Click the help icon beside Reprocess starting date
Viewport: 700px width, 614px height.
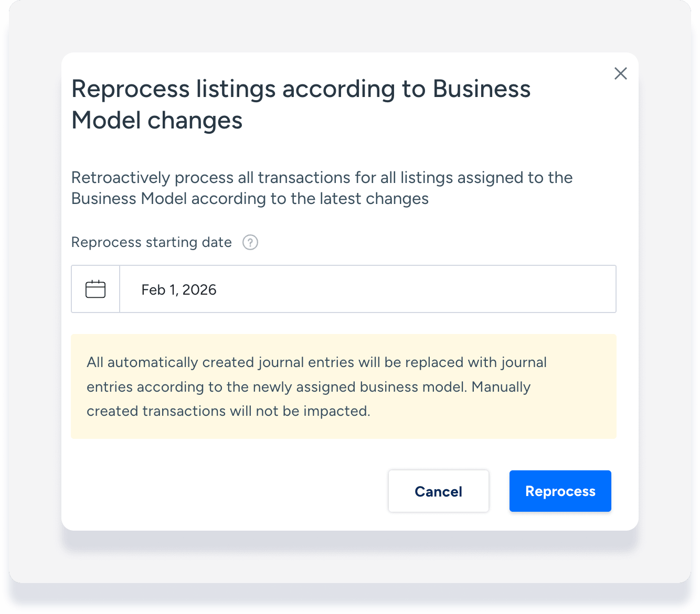250,243
